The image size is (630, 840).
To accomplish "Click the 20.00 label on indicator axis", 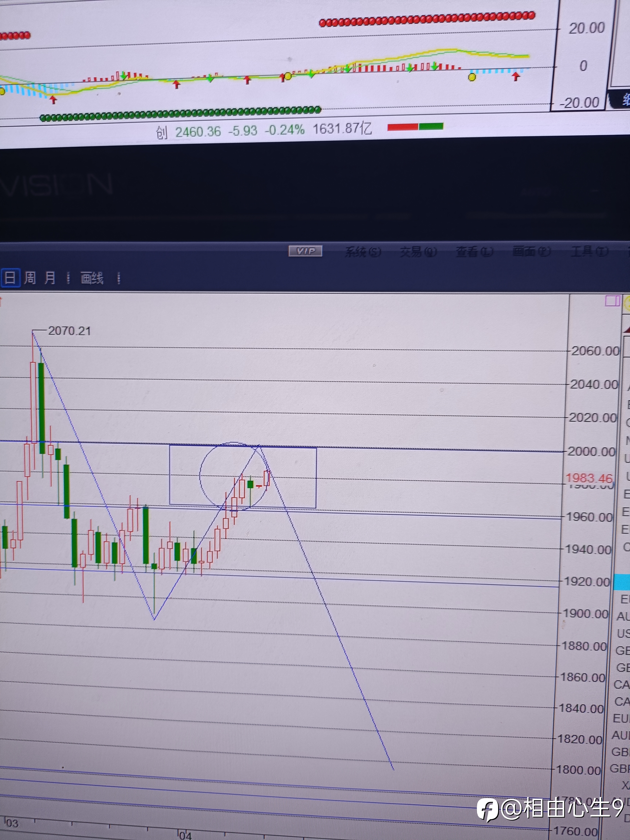I will point(587,28).
